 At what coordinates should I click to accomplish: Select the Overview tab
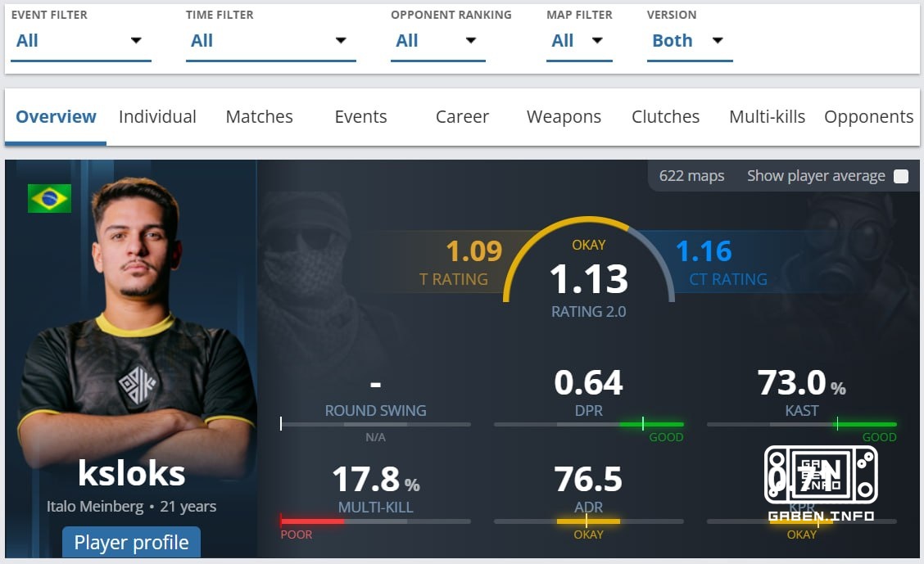coord(56,116)
